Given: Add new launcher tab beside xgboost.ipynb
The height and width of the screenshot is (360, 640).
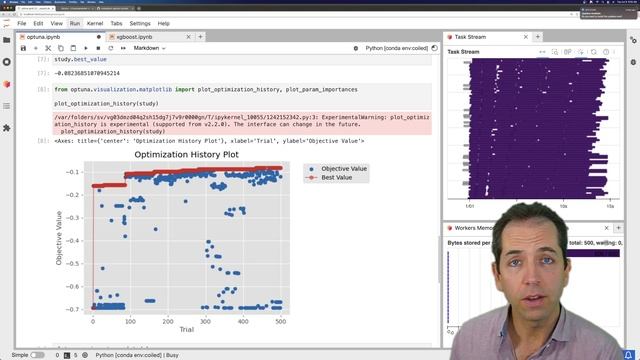Looking at the screenshot, I should (200, 37).
